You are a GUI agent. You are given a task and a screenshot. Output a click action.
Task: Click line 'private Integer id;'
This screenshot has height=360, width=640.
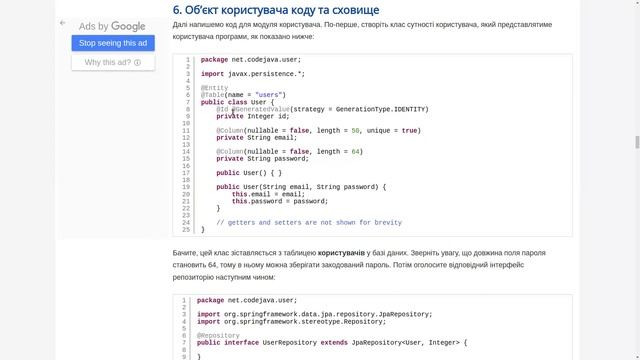pyautogui.click(x=253, y=116)
